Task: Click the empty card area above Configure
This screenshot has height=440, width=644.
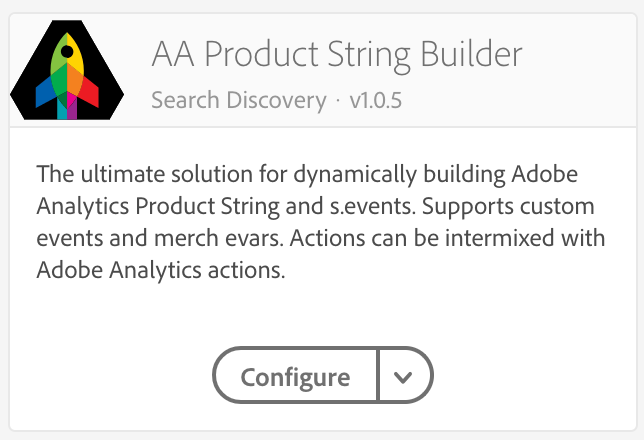Action: (x=323, y=314)
